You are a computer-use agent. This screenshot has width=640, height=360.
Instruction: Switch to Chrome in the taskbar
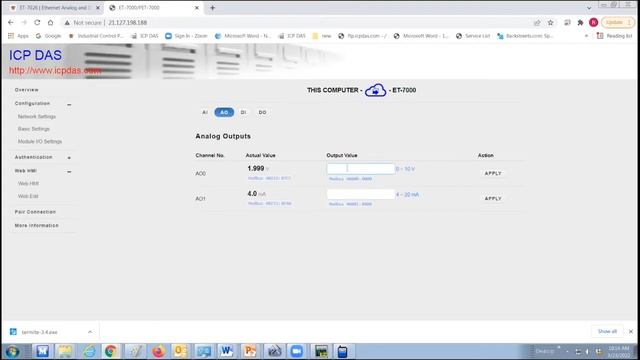coord(110,351)
